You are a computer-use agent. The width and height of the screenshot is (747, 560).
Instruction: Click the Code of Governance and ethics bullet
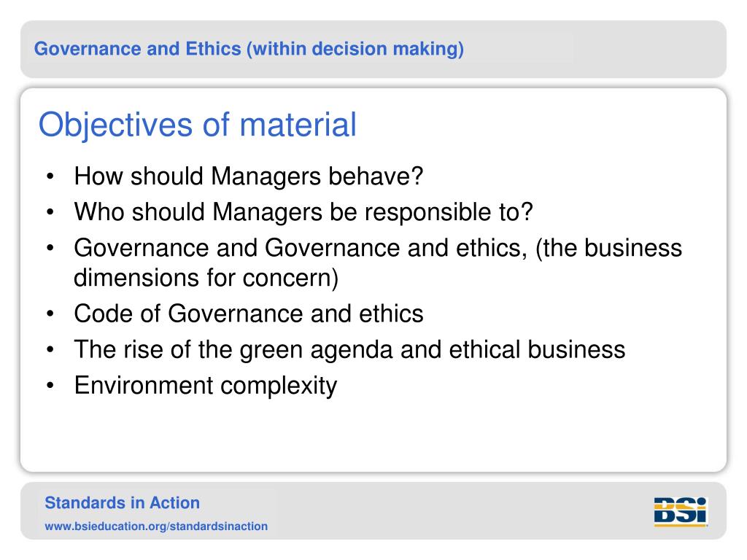[248, 314]
